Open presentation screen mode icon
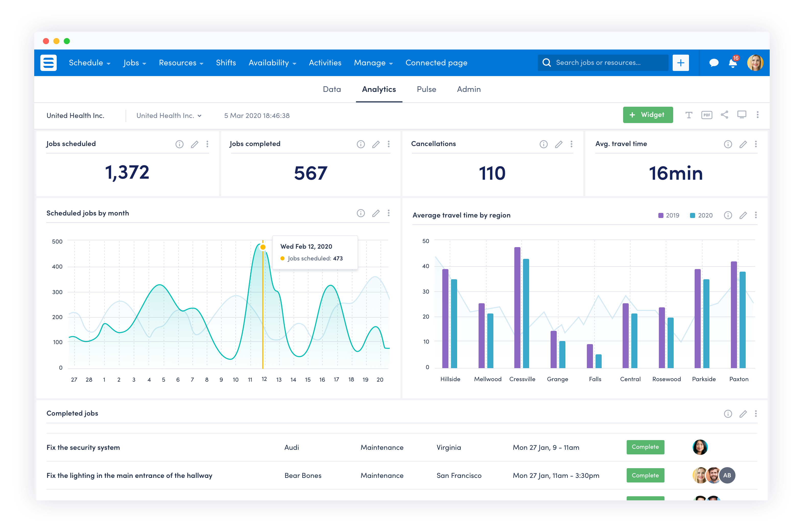808x532 pixels. [741, 115]
